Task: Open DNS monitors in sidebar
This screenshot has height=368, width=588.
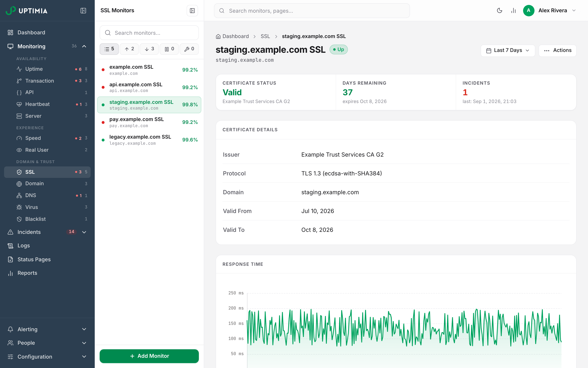Action: coord(47,195)
